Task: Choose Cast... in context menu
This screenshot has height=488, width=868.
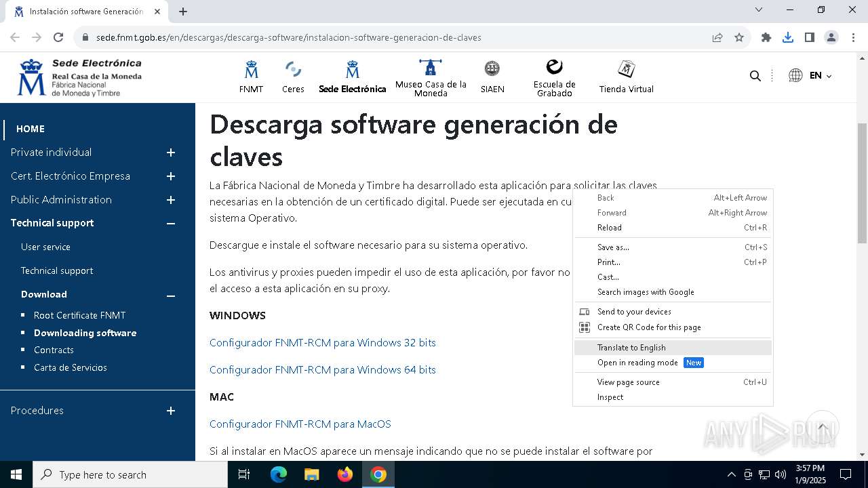Action: (x=673, y=277)
